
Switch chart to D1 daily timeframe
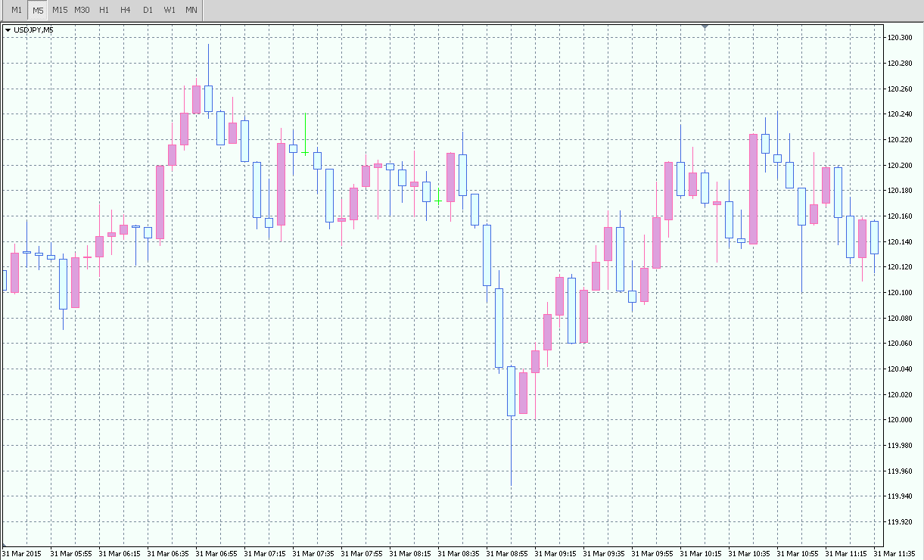point(148,10)
